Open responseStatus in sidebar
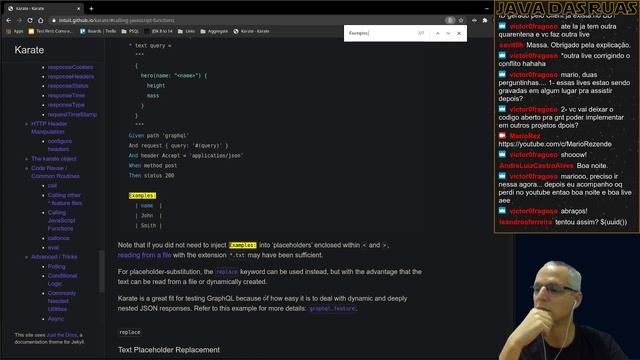Viewport: 640px width, 360px height. pos(68,86)
